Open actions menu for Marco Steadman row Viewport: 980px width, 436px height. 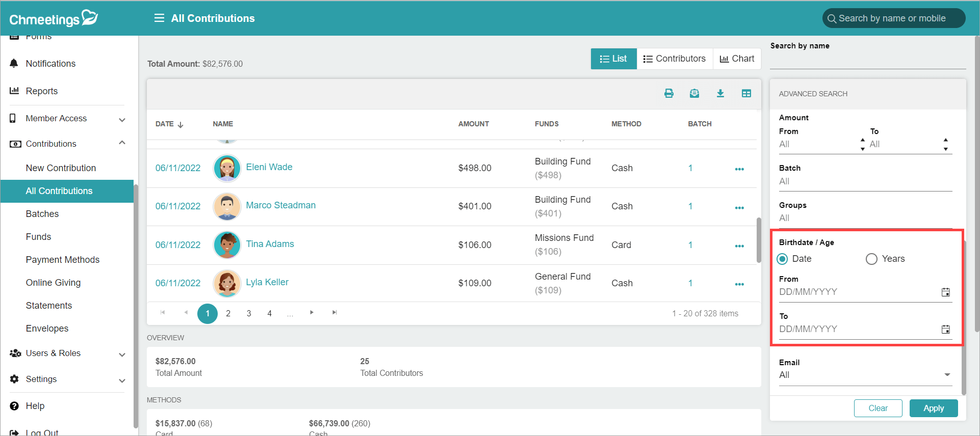[x=739, y=208]
